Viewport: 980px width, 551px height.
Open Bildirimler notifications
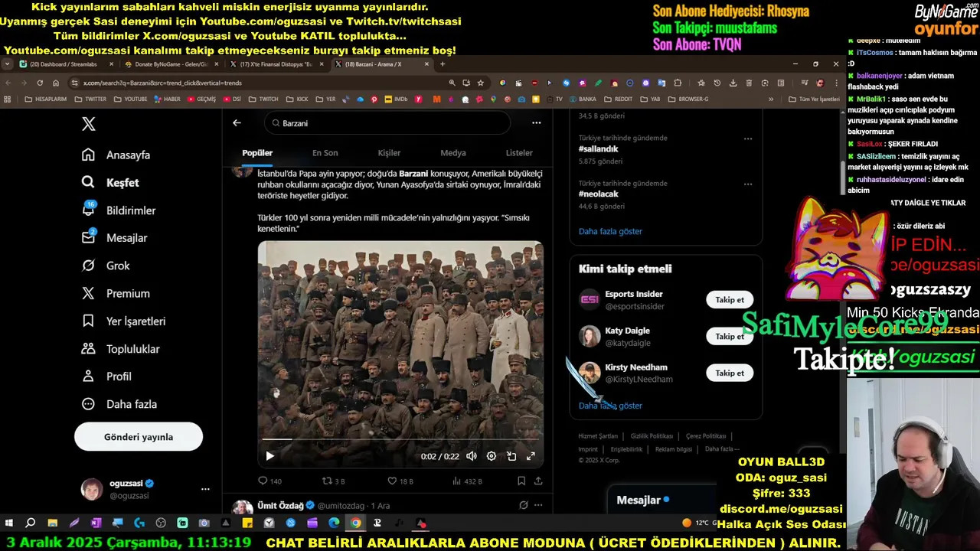pos(119,210)
